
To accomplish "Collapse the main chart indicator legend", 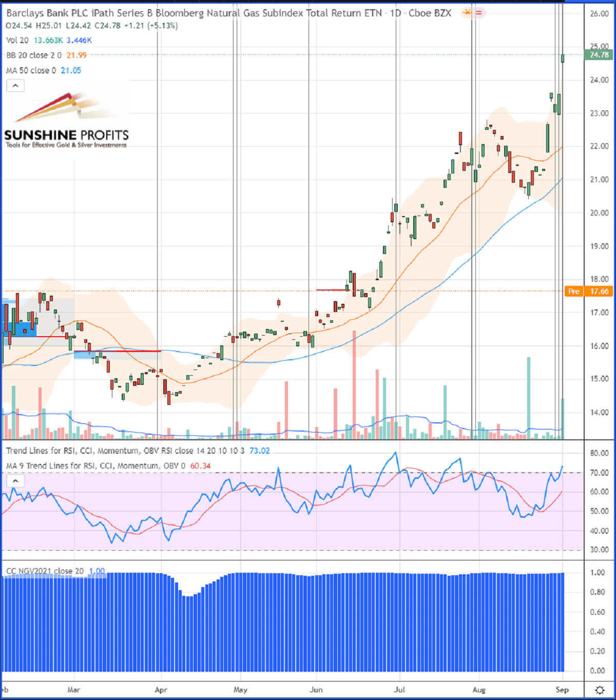I will 15,86.
